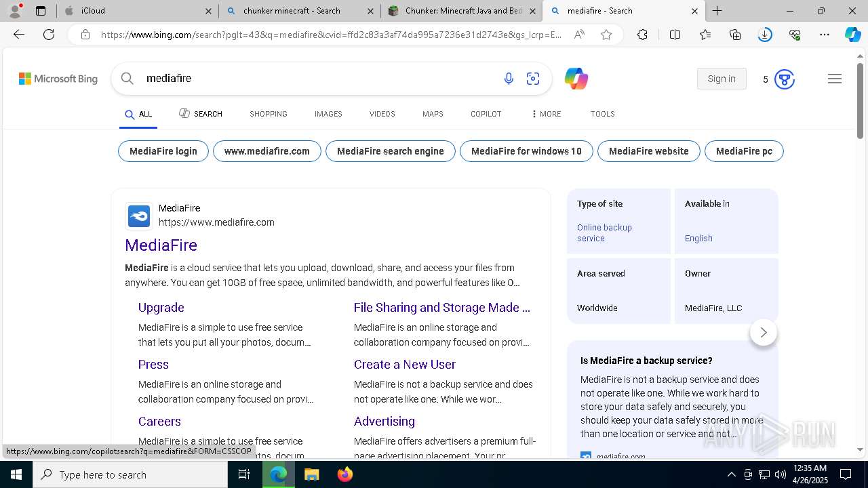Screen dimensions: 868x488
Task: Open Copilot sidebar icon in Edge toolbar
Action: (x=852, y=35)
